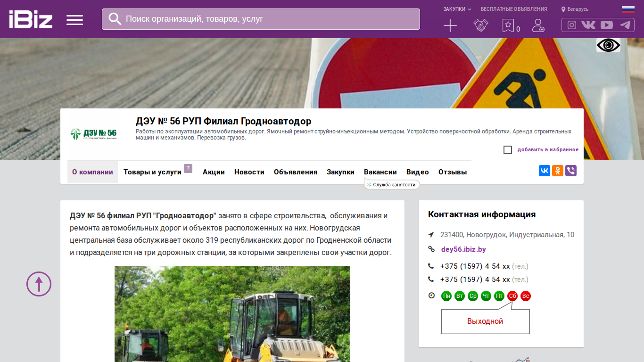Switch to the Новости tab

click(x=249, y=172)
